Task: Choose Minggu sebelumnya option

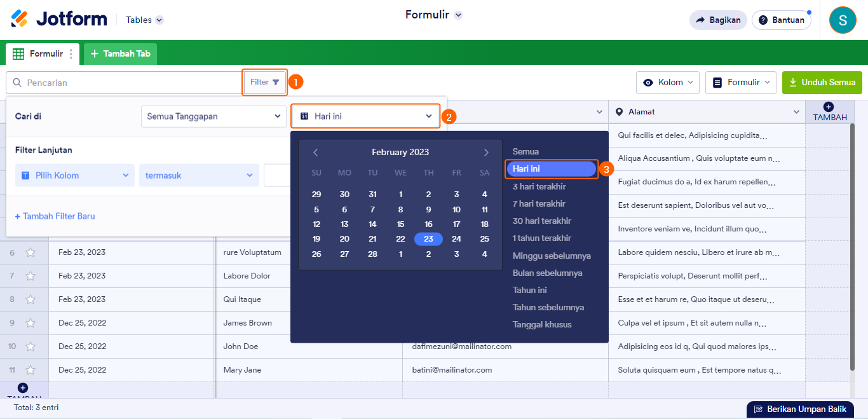Action: (552, 256)
